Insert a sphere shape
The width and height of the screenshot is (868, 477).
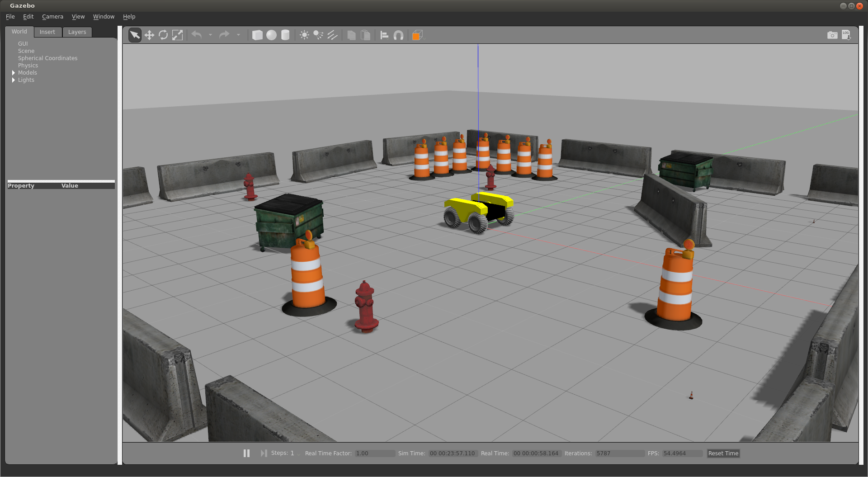pyautogui.click(x=271, y=35)
